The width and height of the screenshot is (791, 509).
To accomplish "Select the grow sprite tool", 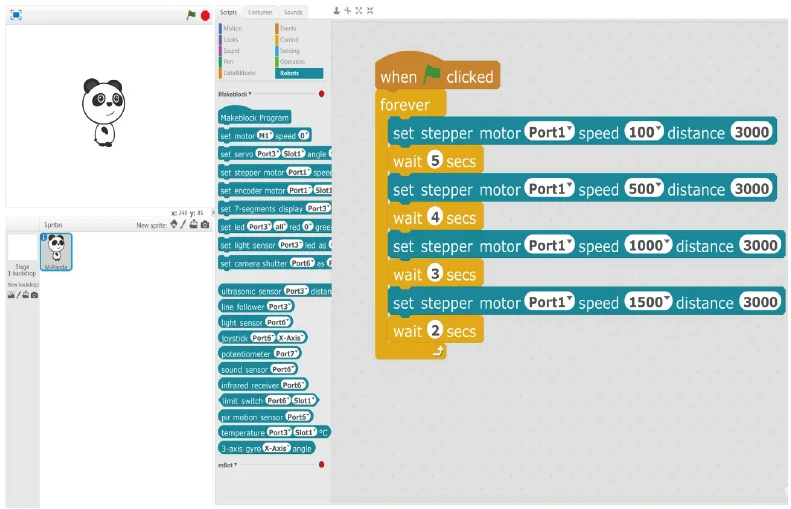I will (359, 11).
